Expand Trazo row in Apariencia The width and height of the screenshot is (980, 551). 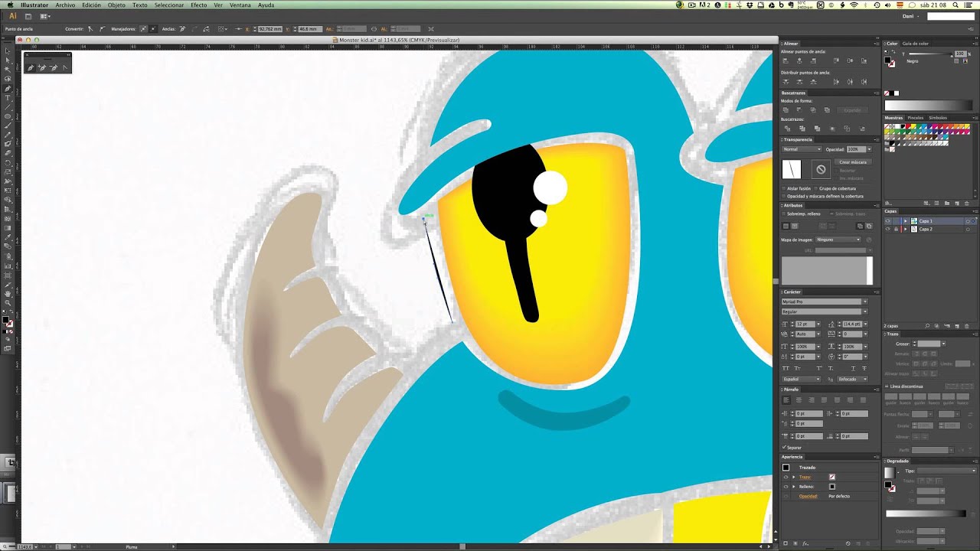pos(793,477)
